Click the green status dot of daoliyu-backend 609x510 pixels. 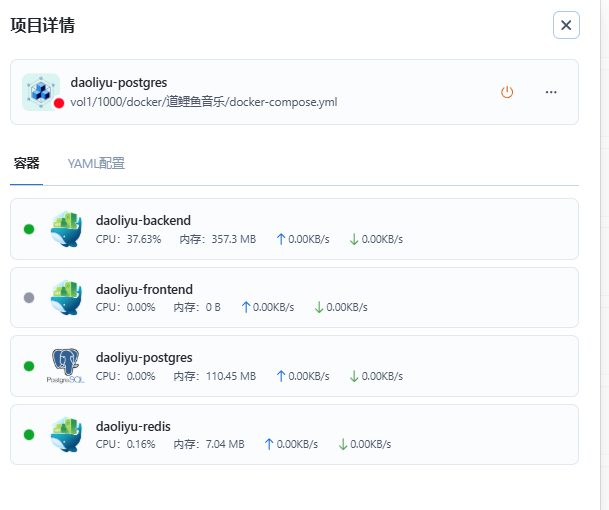click(x=29, y=229)
